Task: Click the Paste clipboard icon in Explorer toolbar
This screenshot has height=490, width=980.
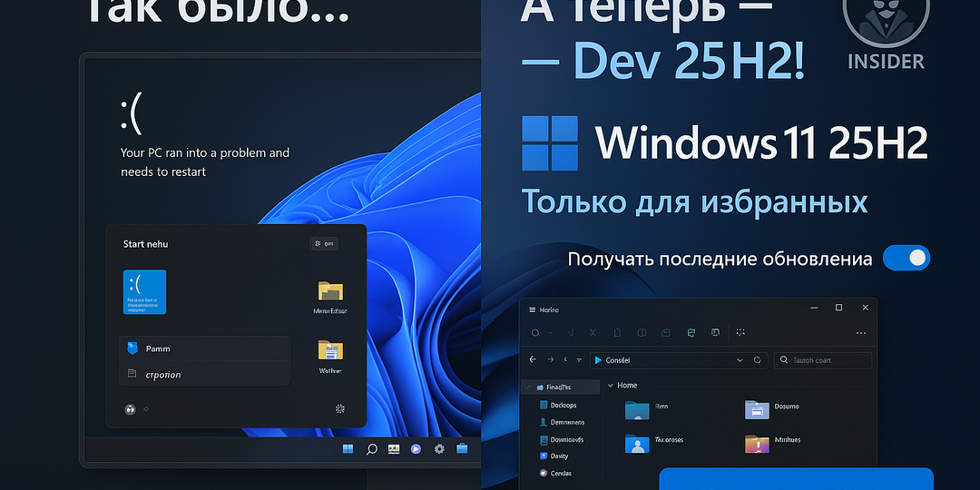Action: click(617, 332)
